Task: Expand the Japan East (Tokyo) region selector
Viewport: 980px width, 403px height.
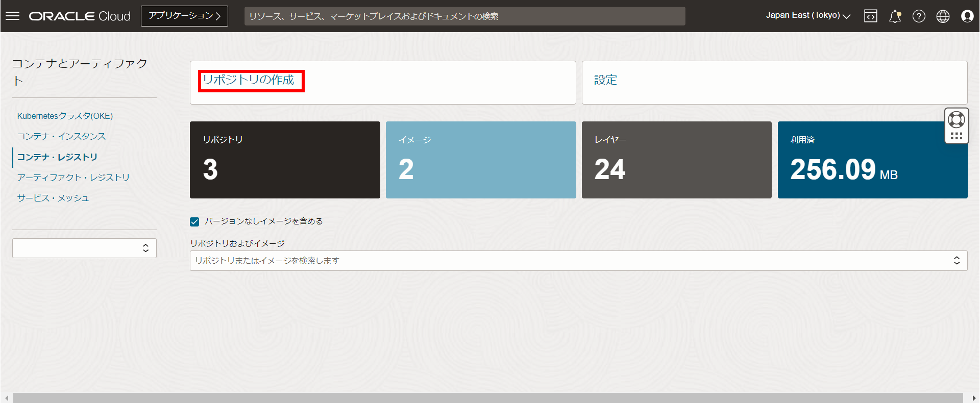Action: (808, 16)
